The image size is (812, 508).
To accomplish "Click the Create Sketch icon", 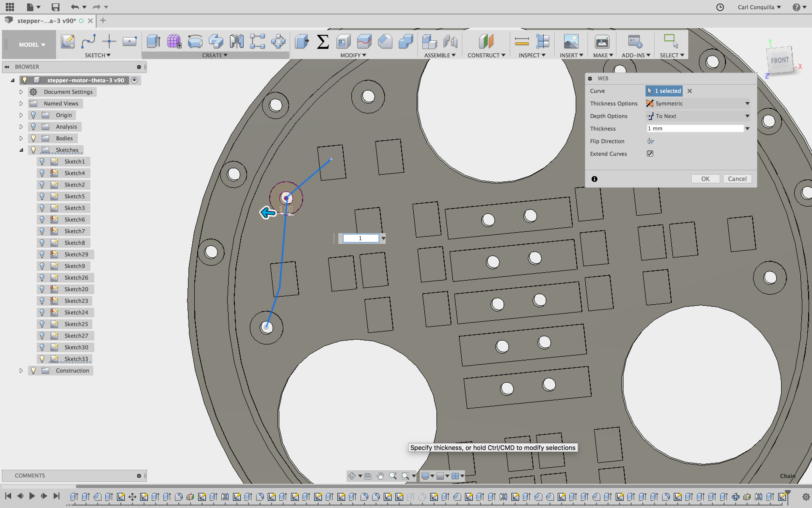I will [x=68, y=42].
